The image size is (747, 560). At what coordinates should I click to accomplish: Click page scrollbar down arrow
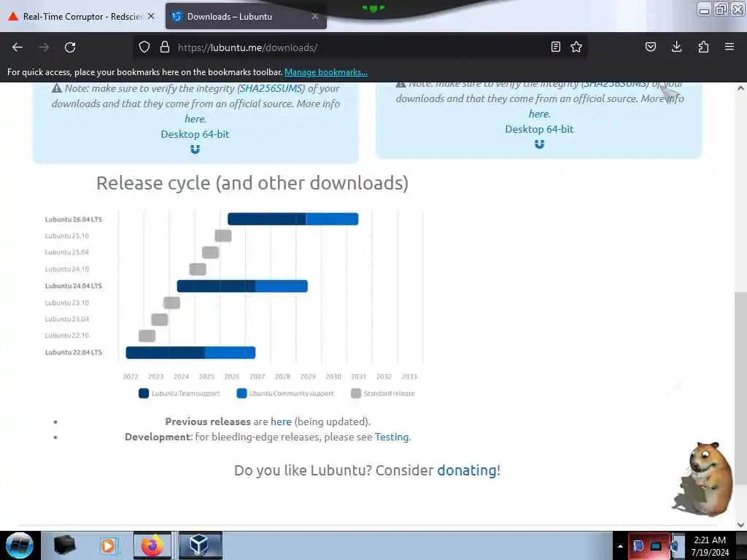(x=740, y=525)
